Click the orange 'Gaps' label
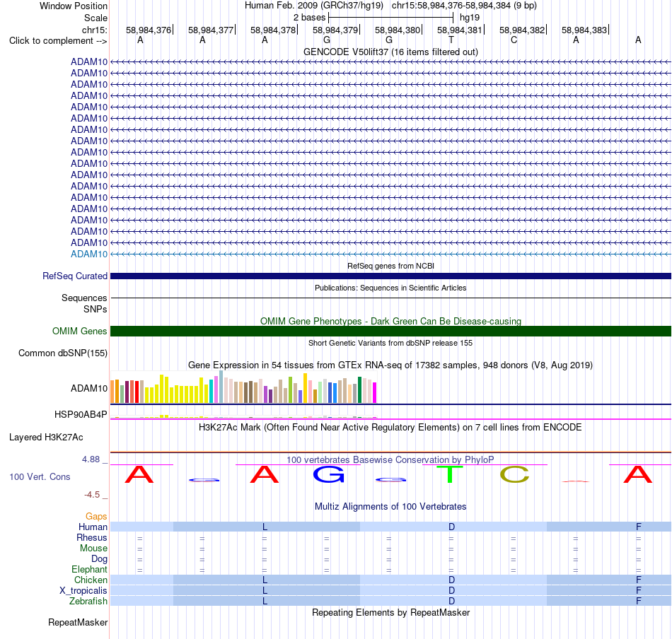 click(x=96, y=517)
